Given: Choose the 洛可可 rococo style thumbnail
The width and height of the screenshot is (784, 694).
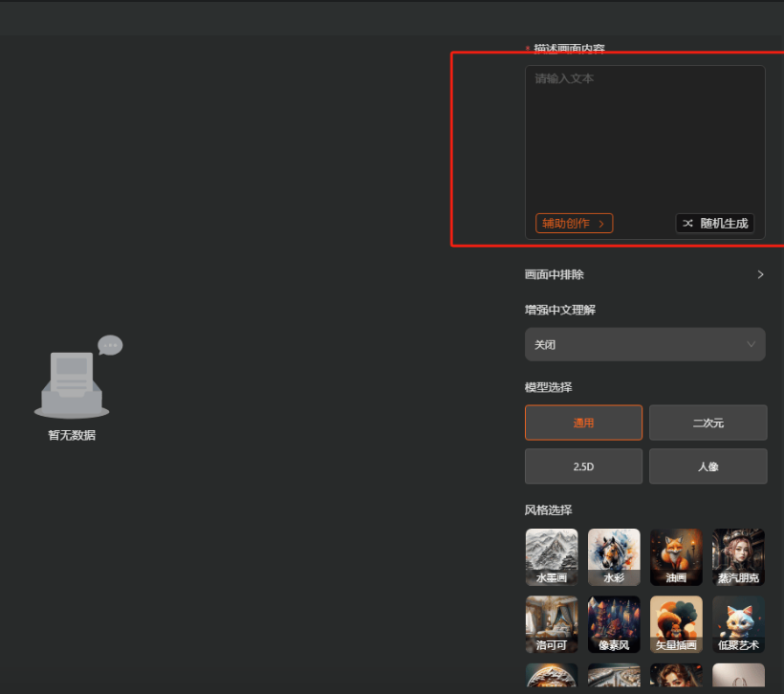Looking at the screenshot, I should coord(552,623).
